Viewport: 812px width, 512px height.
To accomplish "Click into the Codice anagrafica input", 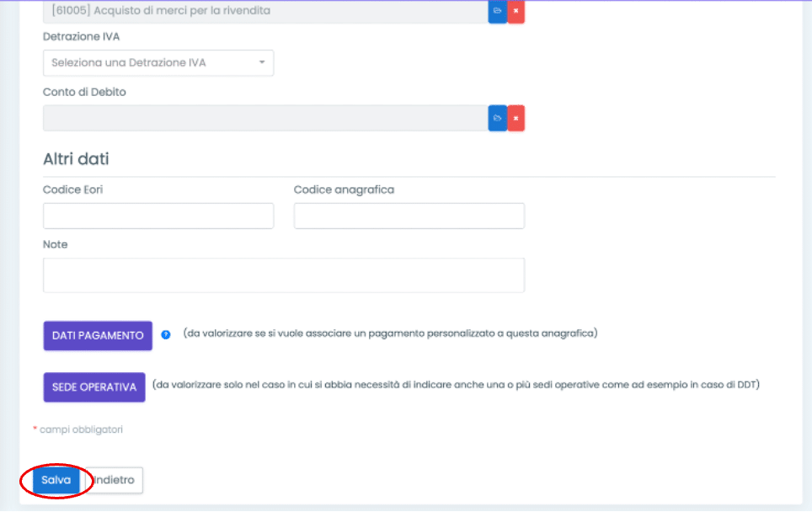I will (409, 216).
